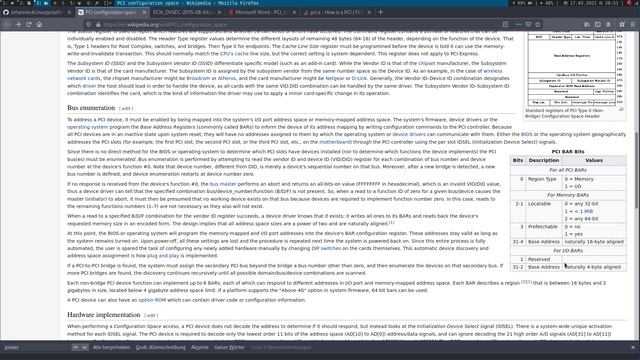Open the Firefox hamburger menu
The width and height of the screenshot is (640, 360).
[x=633, y=24]
